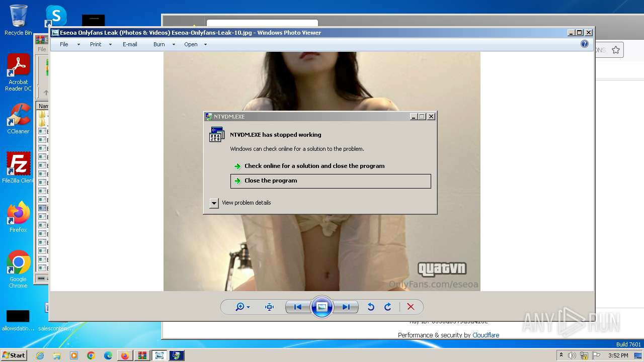
Task: Click the clock showing 3:52 PM
Action: (618, 355)
